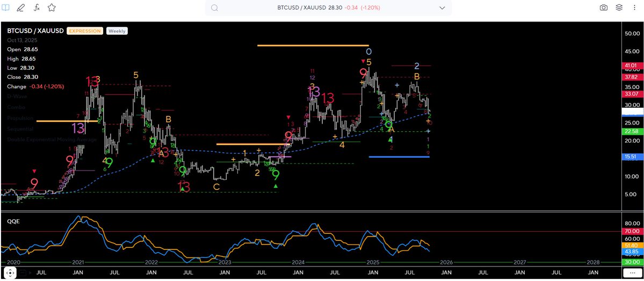Click the 80.00 QQE axis label
Viewport: 644px width, 281px height.
(x=632, y=224)
